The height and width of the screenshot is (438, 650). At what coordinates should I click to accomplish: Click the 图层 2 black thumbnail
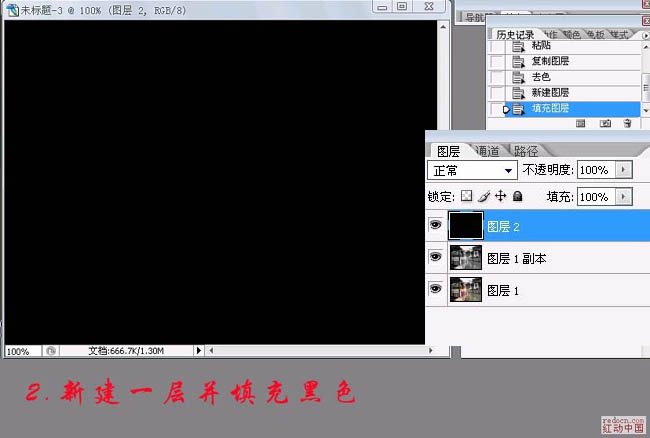466,226
